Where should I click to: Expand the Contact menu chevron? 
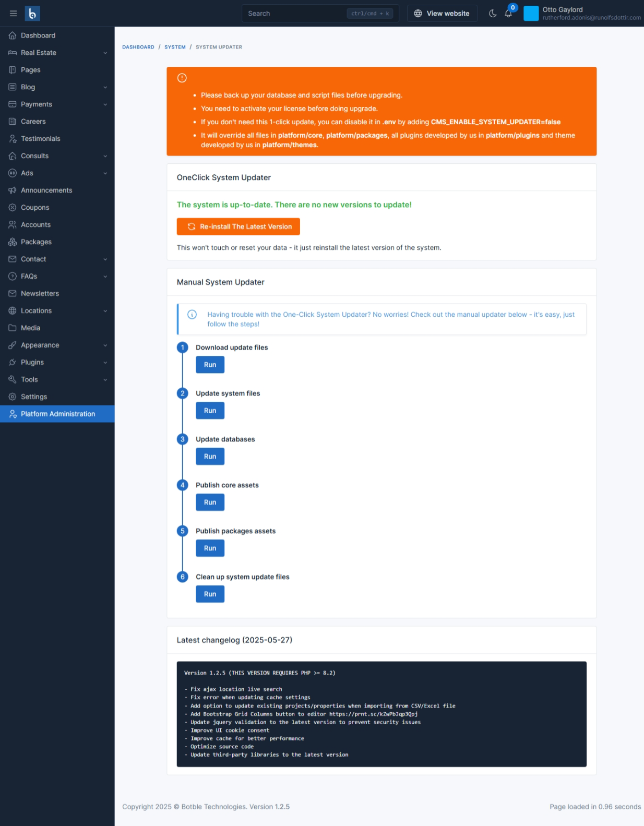coord(105,259)
